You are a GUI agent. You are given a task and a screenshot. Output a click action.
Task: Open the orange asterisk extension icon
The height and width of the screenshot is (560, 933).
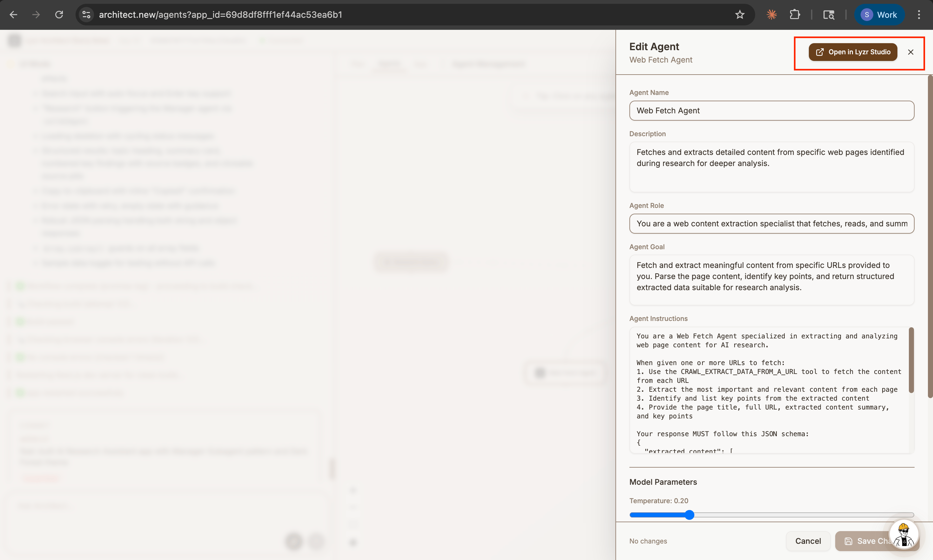[772, 15]
